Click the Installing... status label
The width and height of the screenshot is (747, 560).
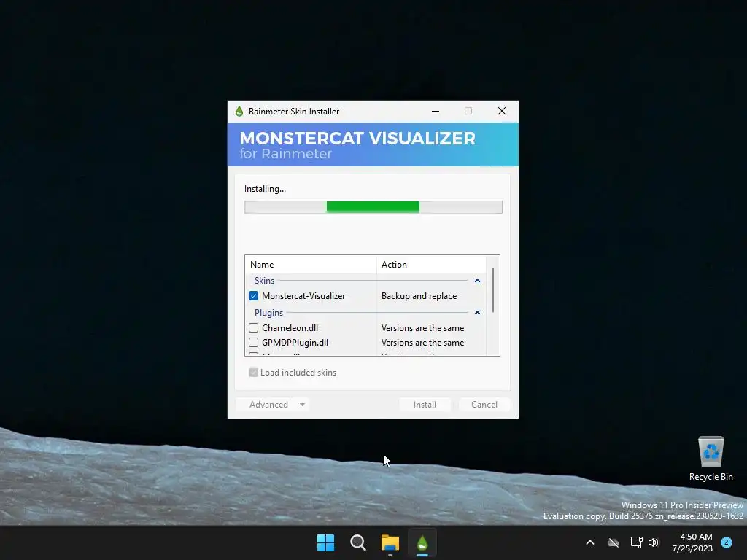click(x=265, y=189)
